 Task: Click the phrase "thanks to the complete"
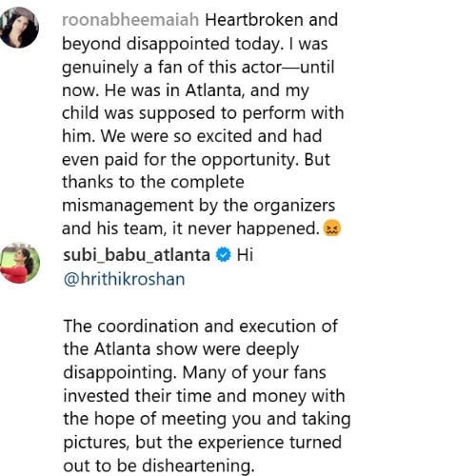pos(153,183)
